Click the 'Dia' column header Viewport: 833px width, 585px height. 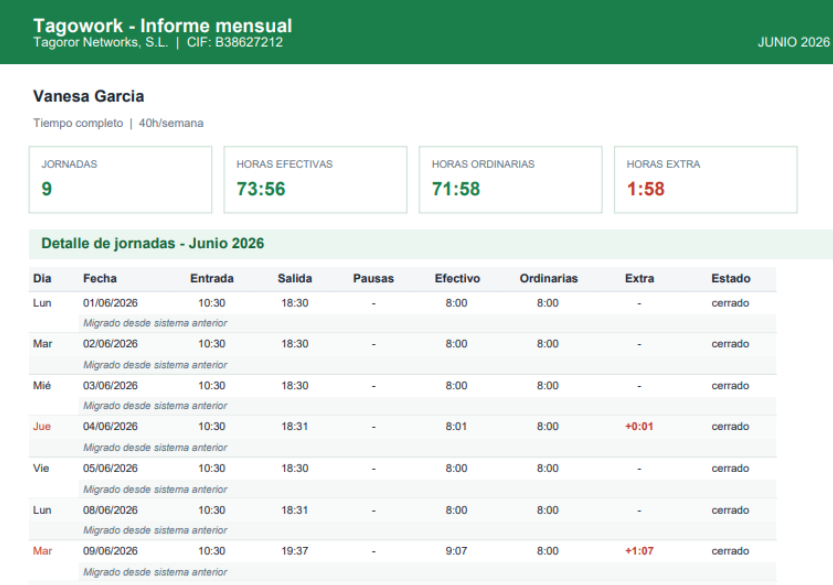(x=42, y=278)
